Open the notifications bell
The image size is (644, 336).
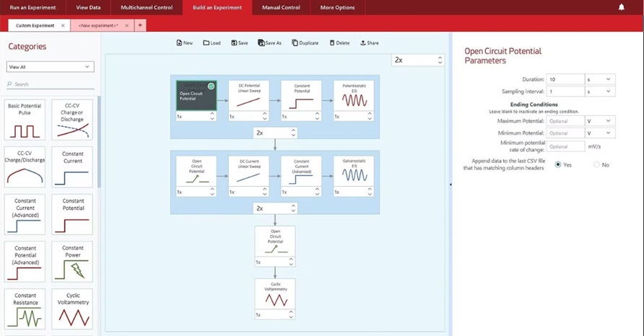pos(622,7)
